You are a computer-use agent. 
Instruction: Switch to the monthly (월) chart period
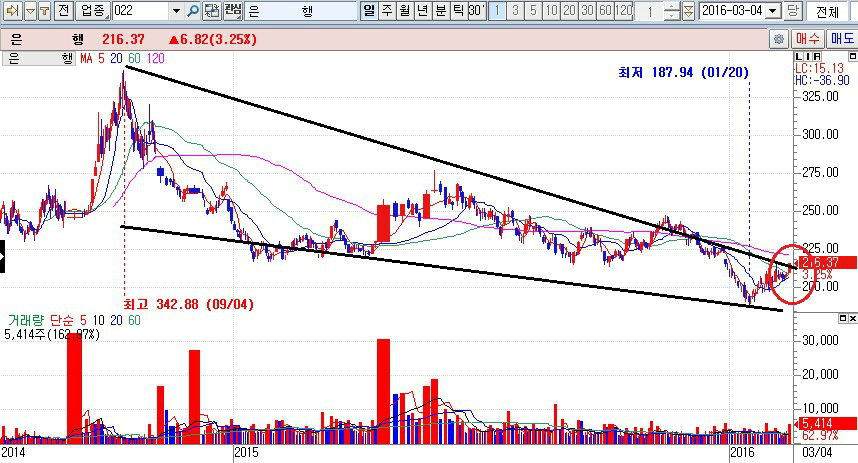pos(405,11)
